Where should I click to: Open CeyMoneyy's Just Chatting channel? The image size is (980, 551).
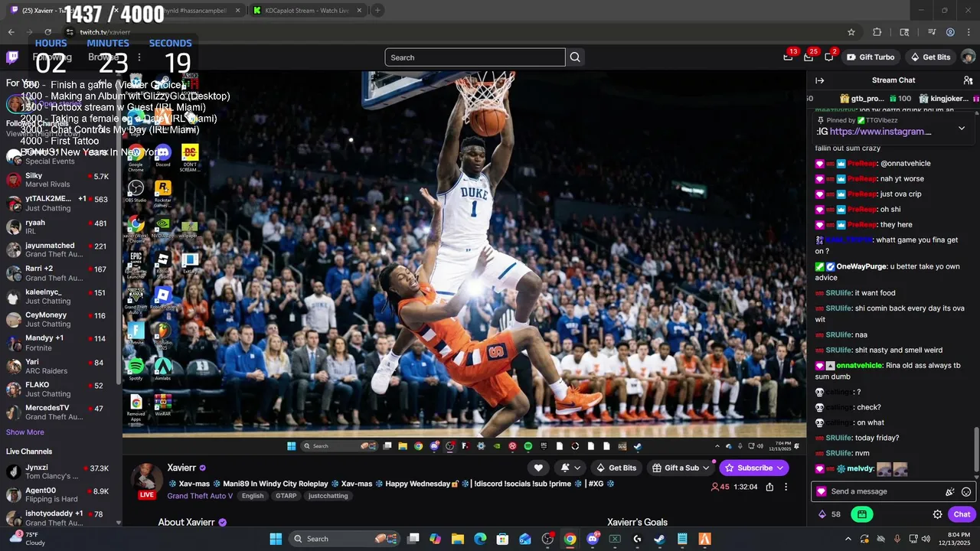coord(60,320)
